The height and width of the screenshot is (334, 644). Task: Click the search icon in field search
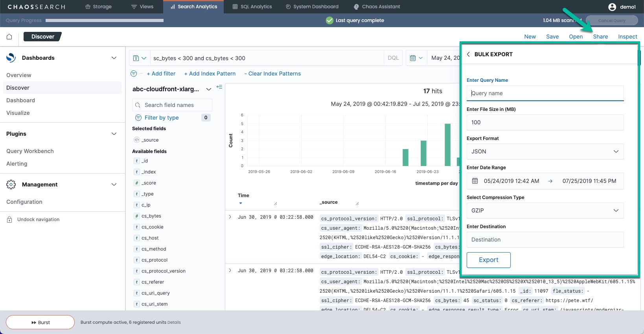(138, 105)
